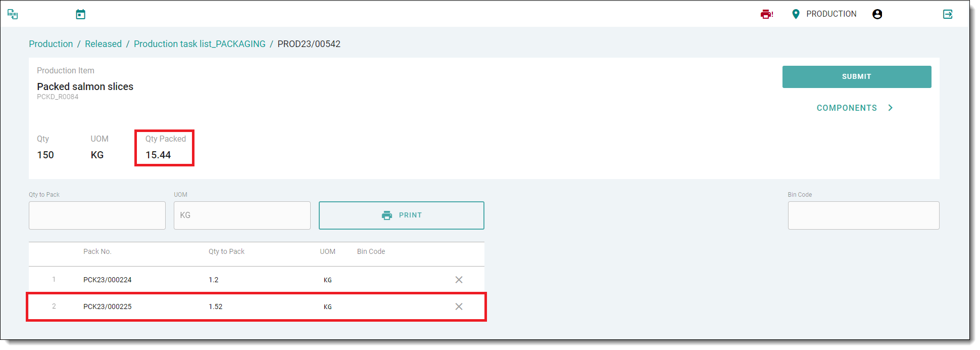Go to the Production breadcrumb link
This screenshot has height=350, width=980.
(x=51, y=44)
